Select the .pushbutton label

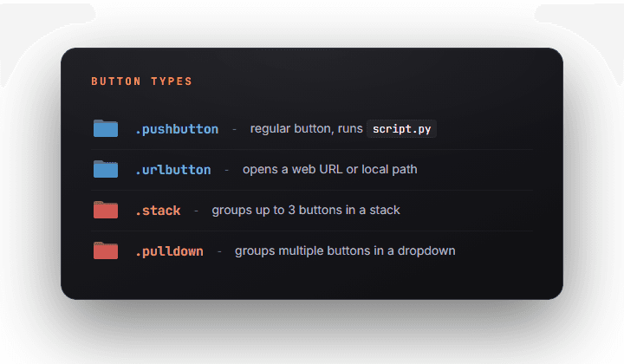pyautogui.click(x=177, y=129)
